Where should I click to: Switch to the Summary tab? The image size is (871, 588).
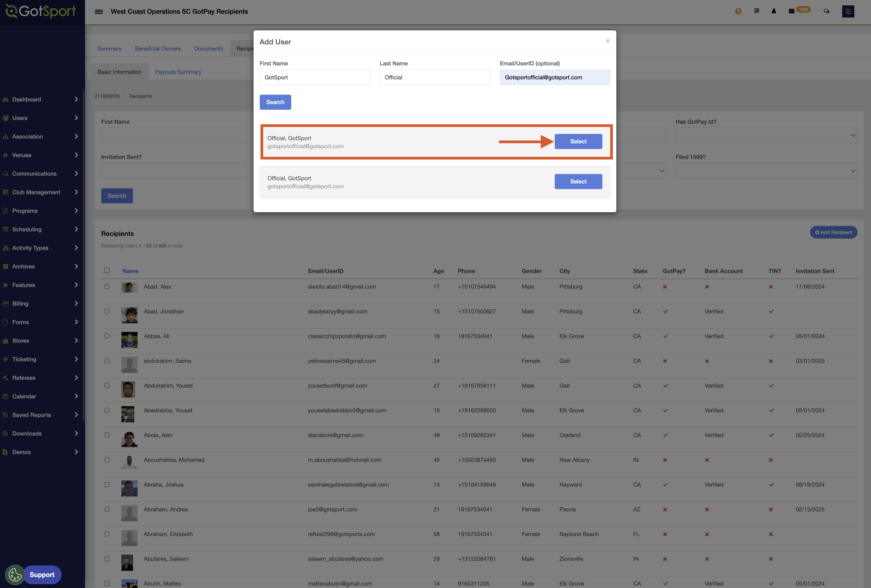110,49
